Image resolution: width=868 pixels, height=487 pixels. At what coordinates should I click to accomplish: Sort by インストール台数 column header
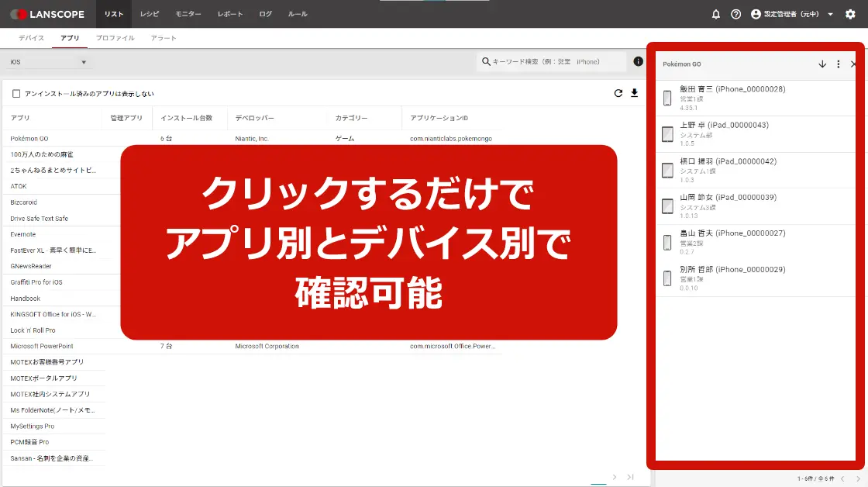pos(187,118)
